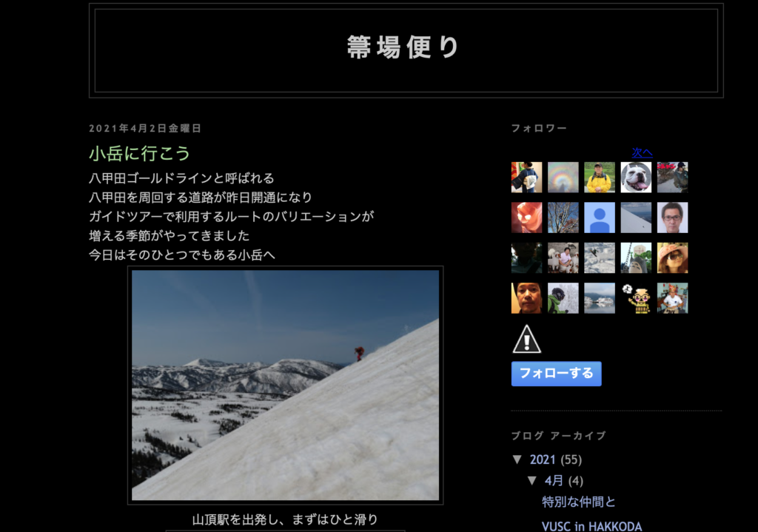The height and width of the screenshot is (532, 758).
Task: Click the warning triangle icon under followers
Action: point(526,339)
